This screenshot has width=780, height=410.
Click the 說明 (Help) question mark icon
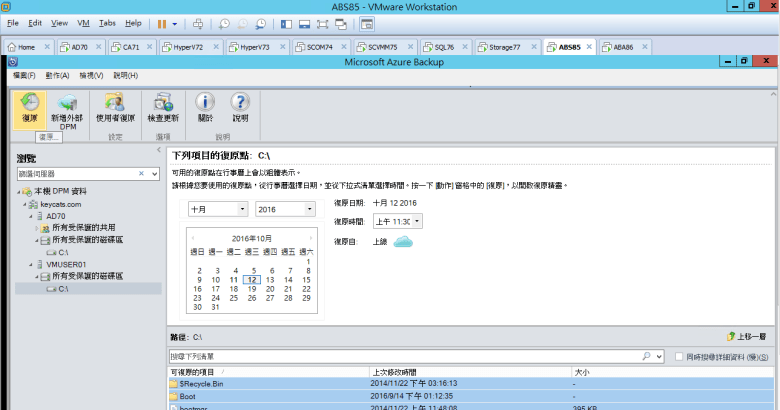(x=240, y=108)
